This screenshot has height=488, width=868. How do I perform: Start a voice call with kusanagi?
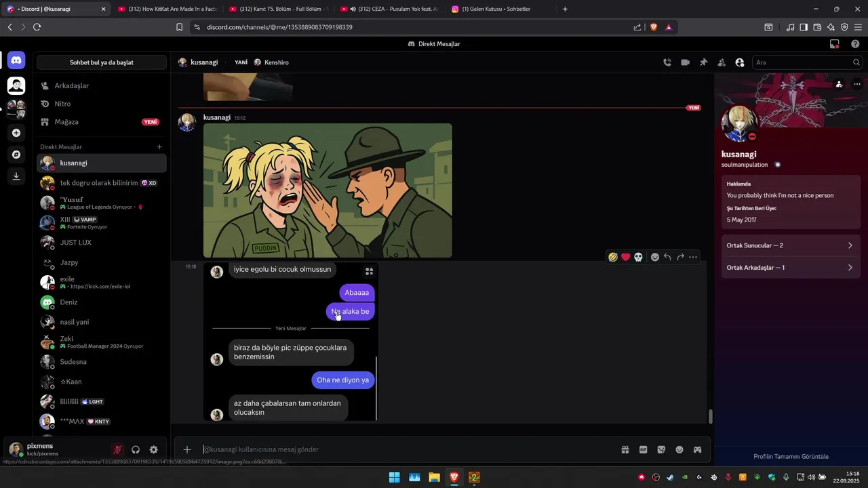(x=667, y=62)
